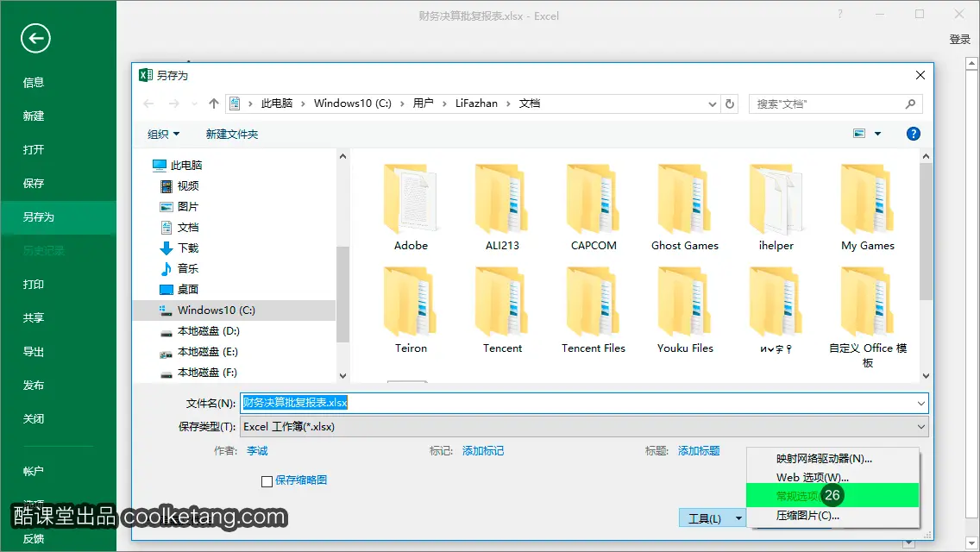Open the 自定义 Office 模板 folder
Image resolution: width=980 pixels, height=552 pixels.
(868, 317)
